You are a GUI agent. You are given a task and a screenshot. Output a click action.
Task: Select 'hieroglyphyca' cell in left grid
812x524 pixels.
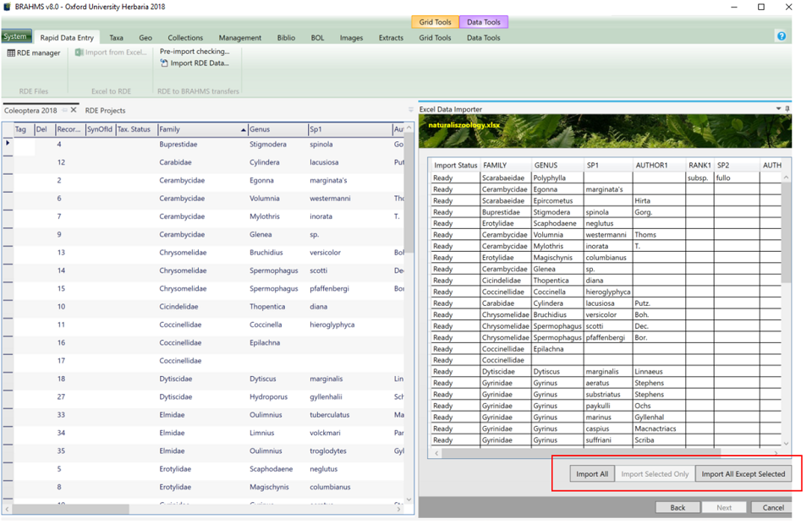[349, 325]
